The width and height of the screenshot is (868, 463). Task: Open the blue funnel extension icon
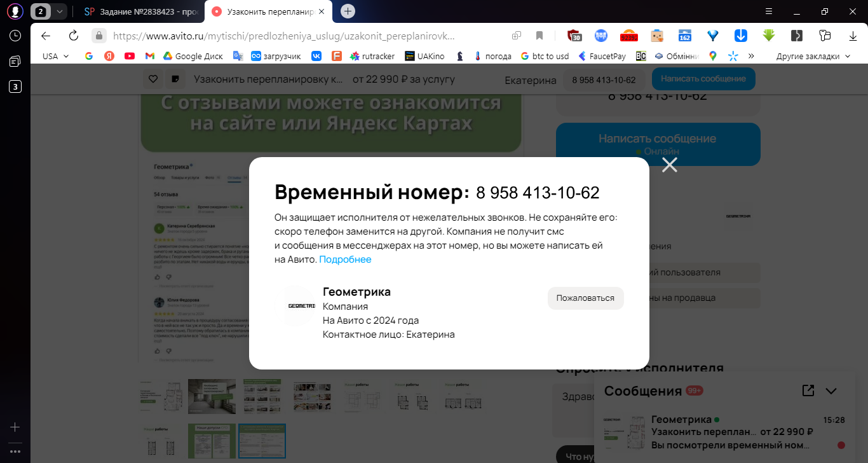713,36
